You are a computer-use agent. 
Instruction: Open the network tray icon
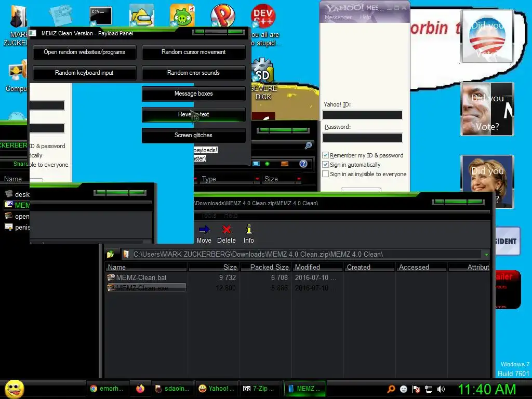point(429,389)
